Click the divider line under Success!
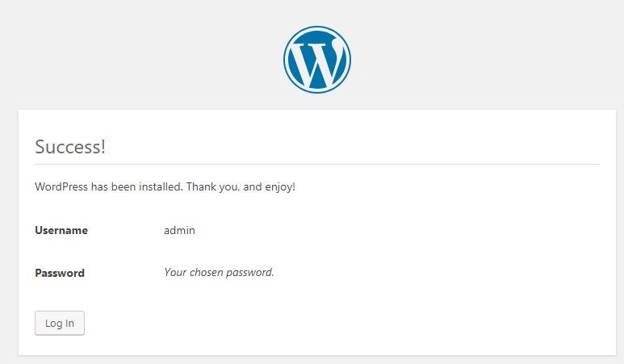624x364 pixels. [x=317, y=164]
